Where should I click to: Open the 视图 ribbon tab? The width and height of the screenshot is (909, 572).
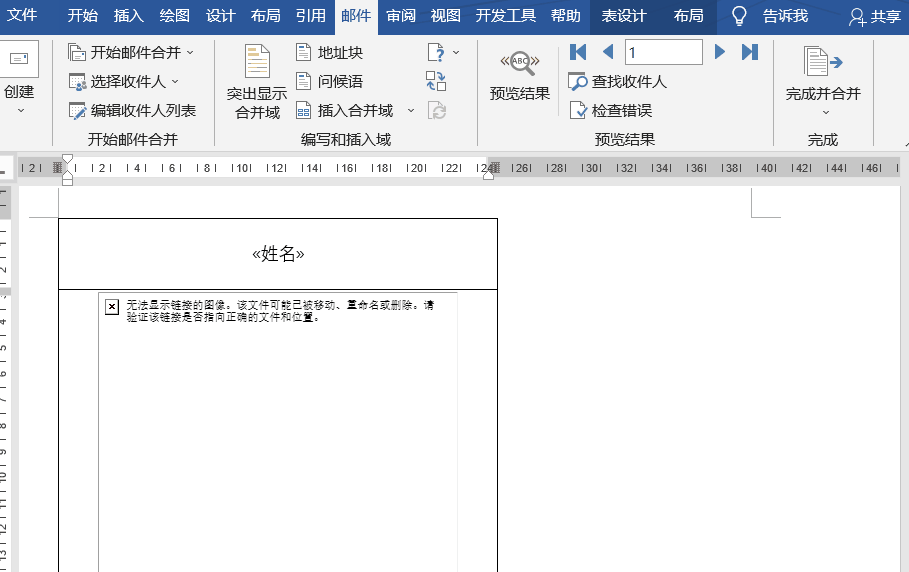coord(446,16)
